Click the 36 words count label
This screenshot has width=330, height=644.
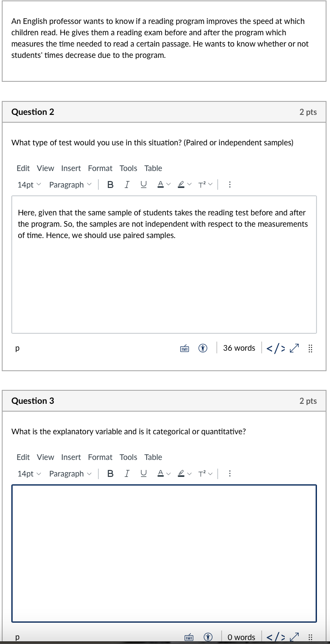pyautogui.click(x=239, y=348)
